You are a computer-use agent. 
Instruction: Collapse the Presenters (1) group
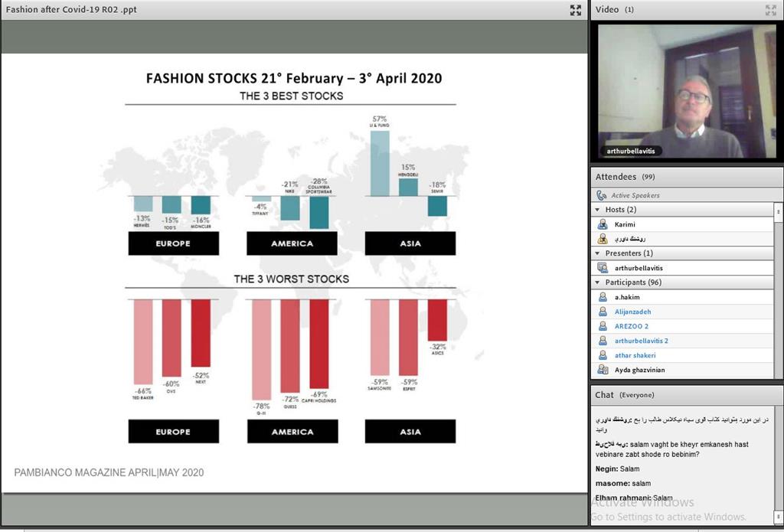[597, 253]
